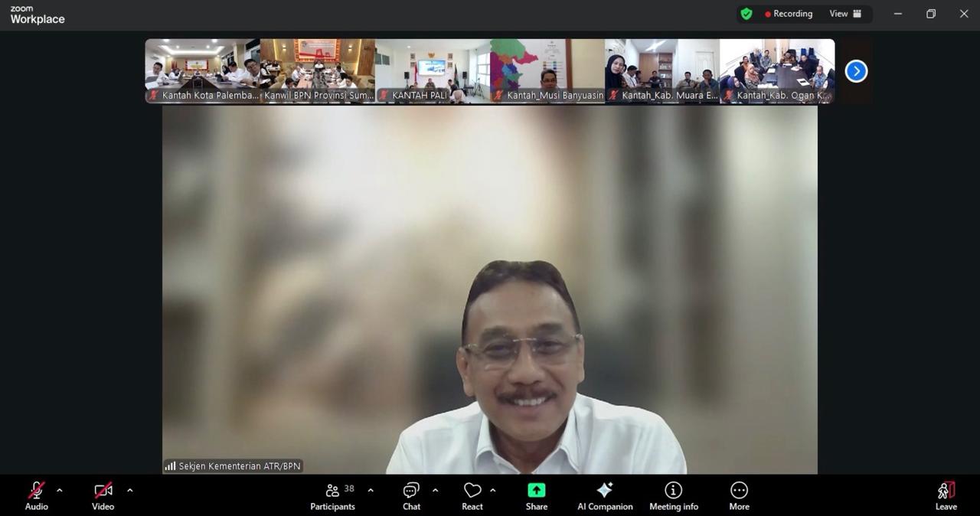Click the green Share screen icon
This screenshot has width=980, height=516.
click(536, 490)
